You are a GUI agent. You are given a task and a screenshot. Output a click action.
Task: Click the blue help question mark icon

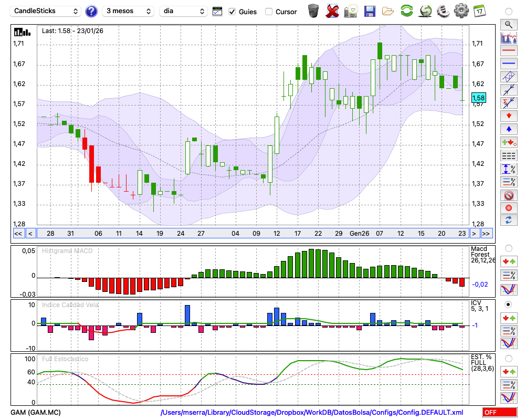[91, 11]
